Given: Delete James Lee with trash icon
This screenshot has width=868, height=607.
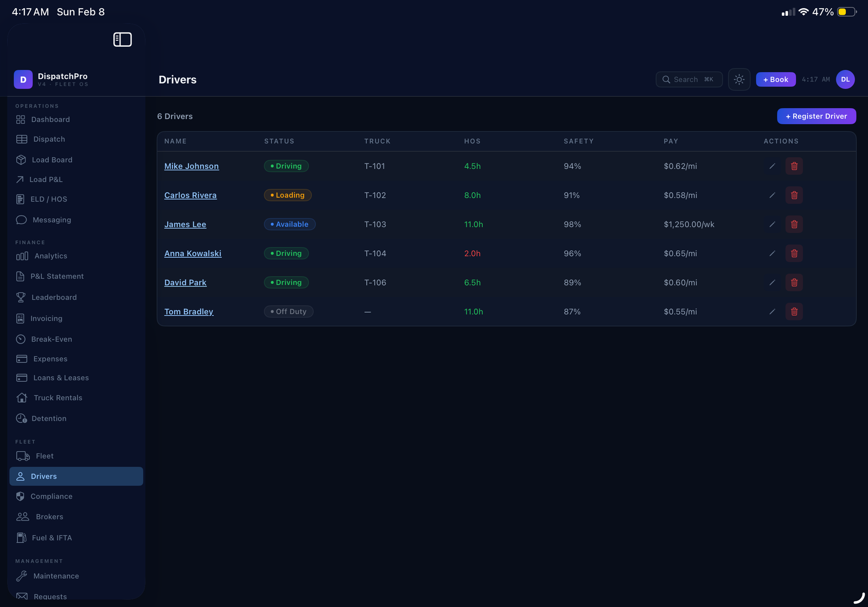Looking at the screenshot, I should [794, 224].
